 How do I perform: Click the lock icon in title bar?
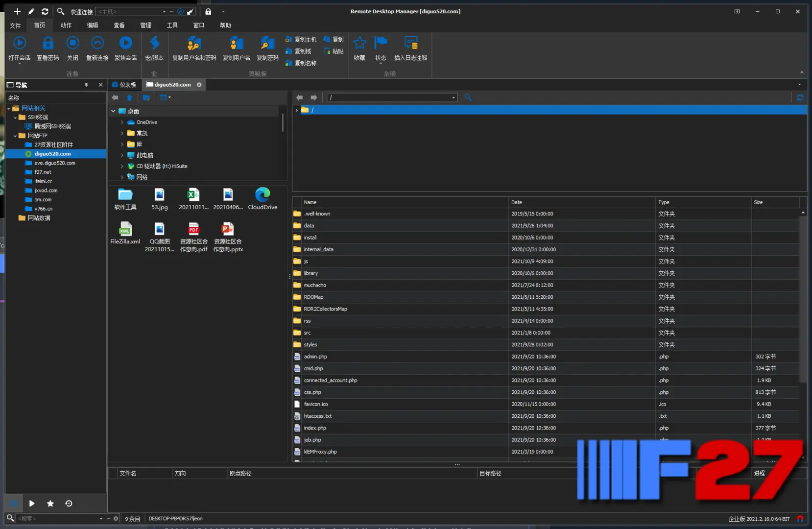[x=208, y=11]
